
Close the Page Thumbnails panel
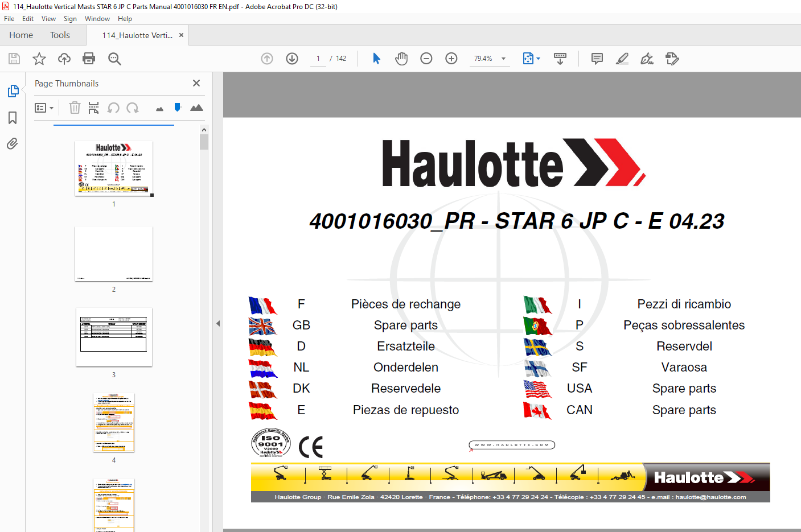(196, 83)
